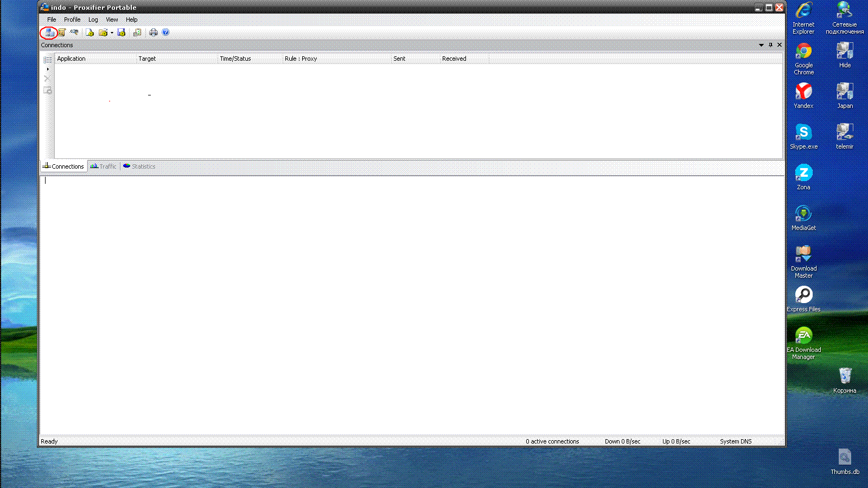Open profile folder toolbar icon

pyautogui.click(x=103, y=33)
